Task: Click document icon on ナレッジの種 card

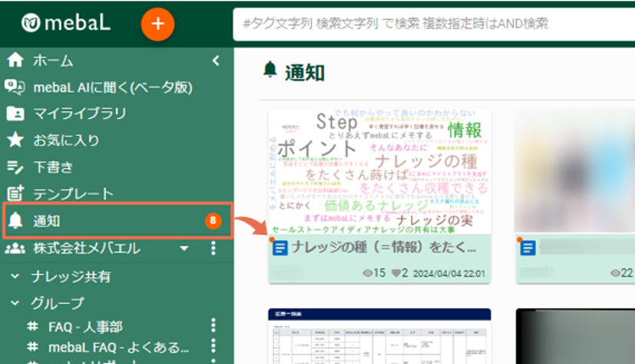Action: [x=279, y=248]
